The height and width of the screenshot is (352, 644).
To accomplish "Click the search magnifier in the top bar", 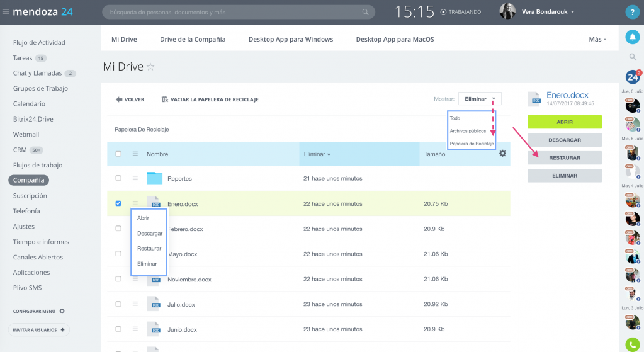I will click(x=365, y=12).
